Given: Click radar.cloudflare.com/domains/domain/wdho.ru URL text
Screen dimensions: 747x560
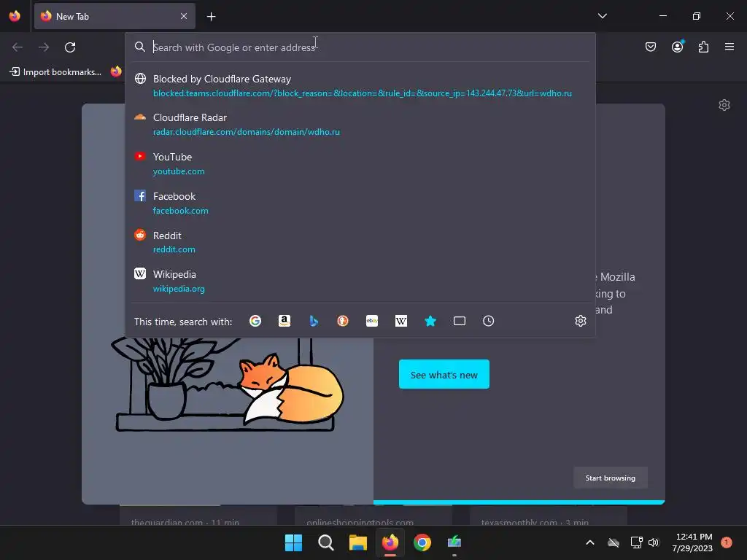Looking at the screenshot, I should 247,132.
